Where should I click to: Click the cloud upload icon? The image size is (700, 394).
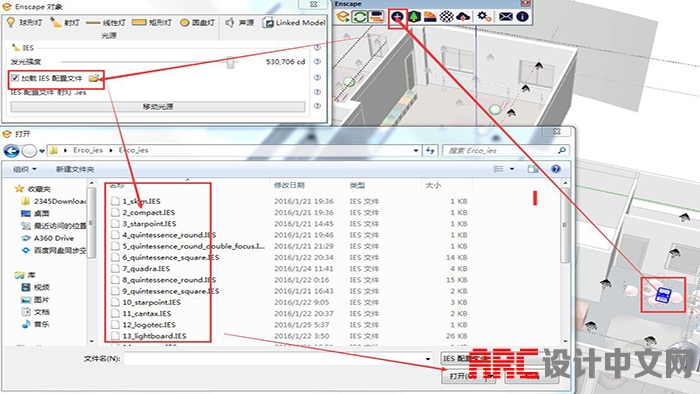click(463, 17)
